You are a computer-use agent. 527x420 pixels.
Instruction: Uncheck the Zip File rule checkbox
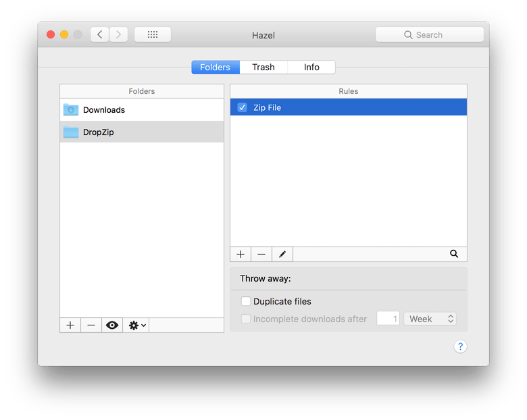[242, 107]
